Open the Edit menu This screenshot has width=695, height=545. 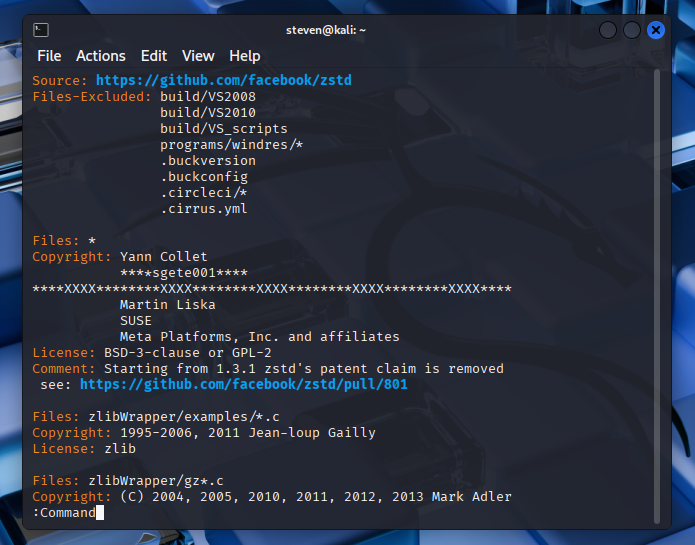[154, 56]
